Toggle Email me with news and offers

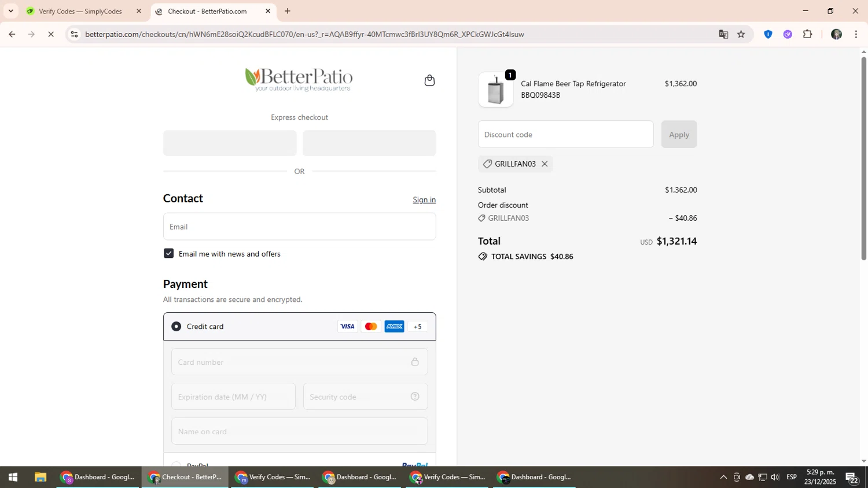(x=168, y=254)
